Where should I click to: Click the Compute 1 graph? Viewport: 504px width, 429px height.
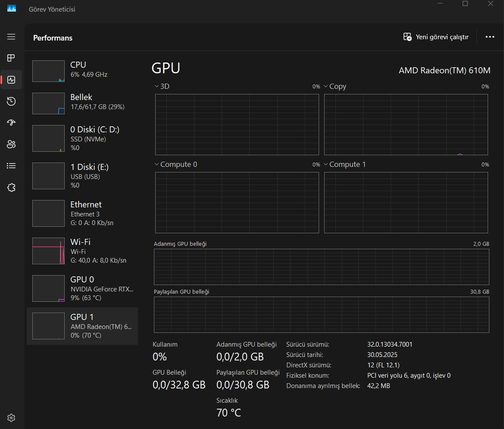[406, 203]
